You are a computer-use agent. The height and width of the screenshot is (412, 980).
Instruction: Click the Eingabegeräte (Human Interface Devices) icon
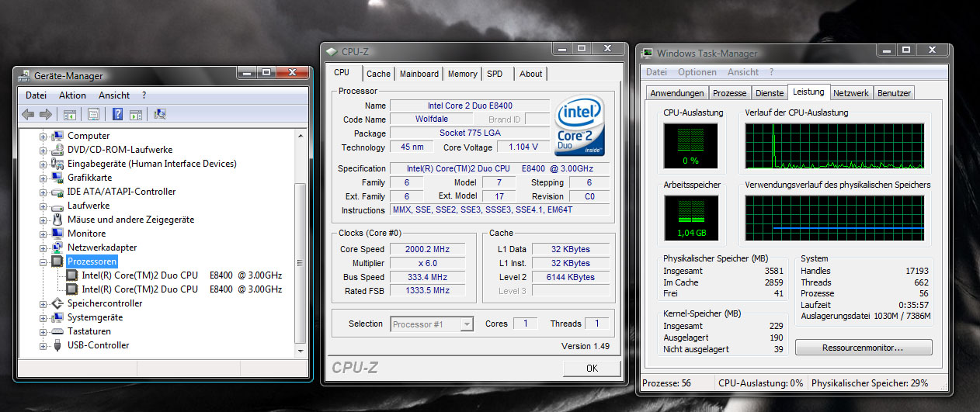[57, 164]
